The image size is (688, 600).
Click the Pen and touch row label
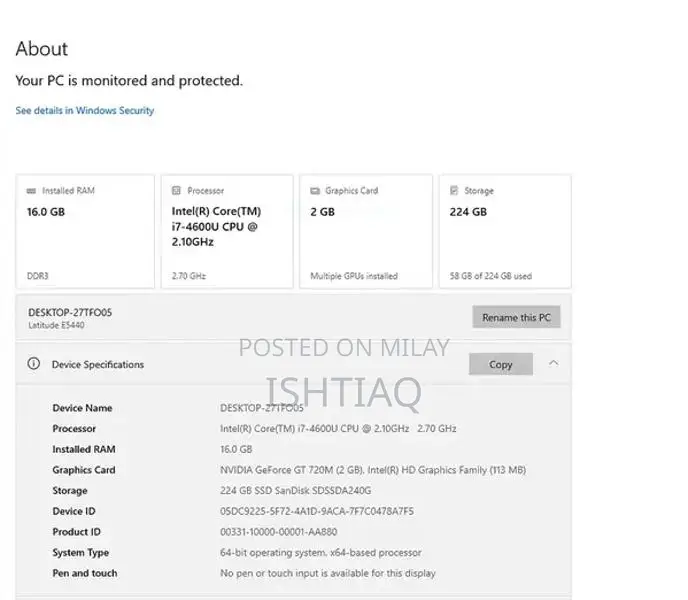[x=85, y=573]
